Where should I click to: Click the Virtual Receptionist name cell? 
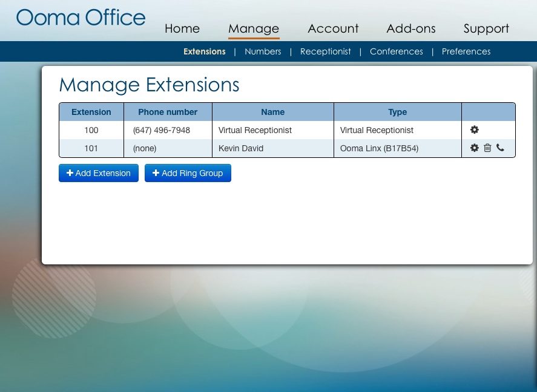click(x=273, y=130)
